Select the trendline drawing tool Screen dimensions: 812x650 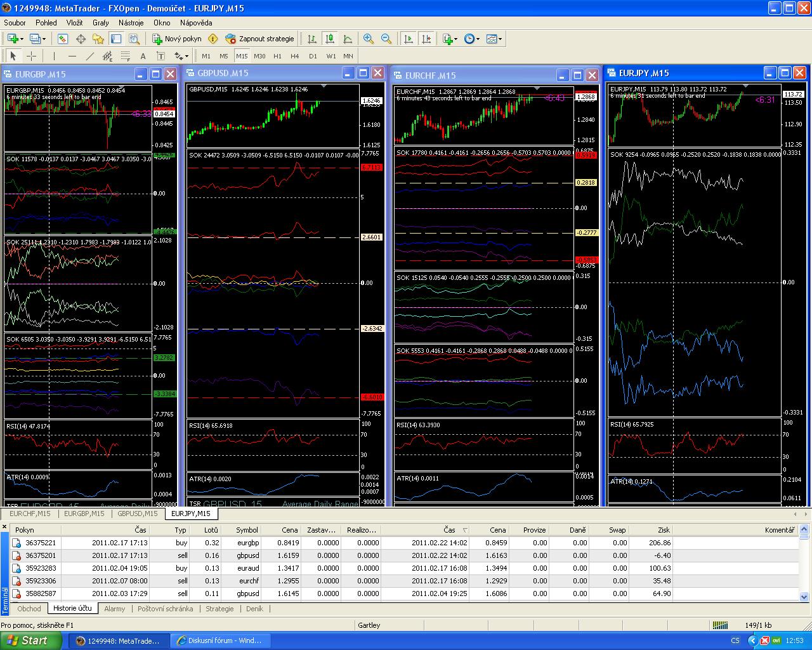coord(89,56)
